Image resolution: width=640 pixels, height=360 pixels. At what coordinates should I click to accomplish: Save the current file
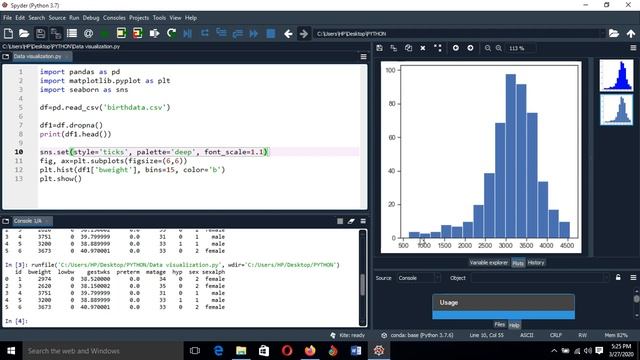click(x=40, y=33)
